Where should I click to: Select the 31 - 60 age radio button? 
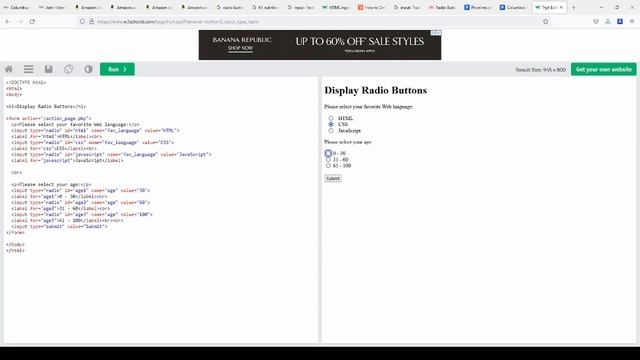[328, 160]
